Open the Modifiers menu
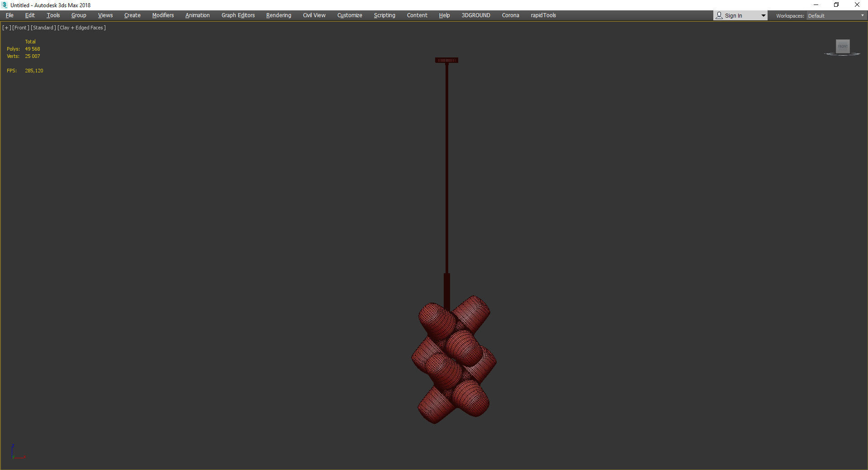The image size is (868, 470). tap(163, 15)
